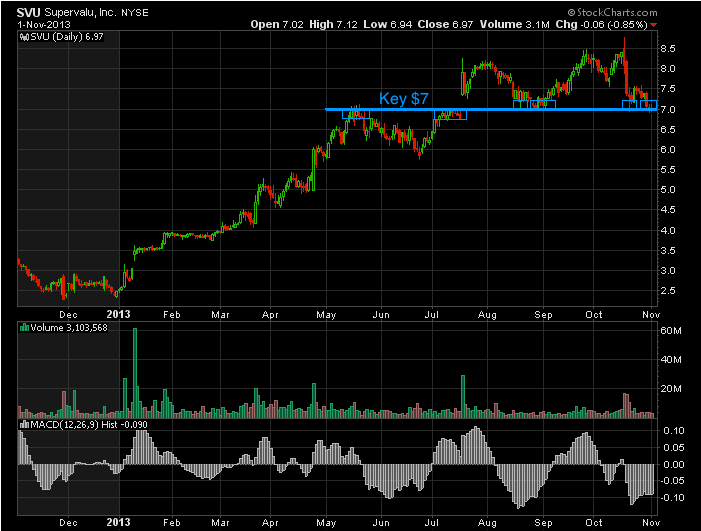The width and height of the screenshot is (701, 531).
Task: Click the 6.5 price axis label
Action: (668, 130)
